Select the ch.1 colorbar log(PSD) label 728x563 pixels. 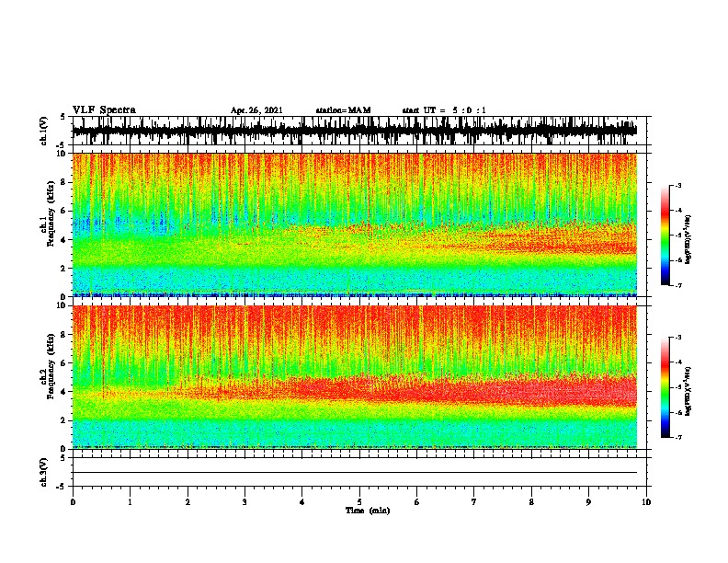point(688,239)
